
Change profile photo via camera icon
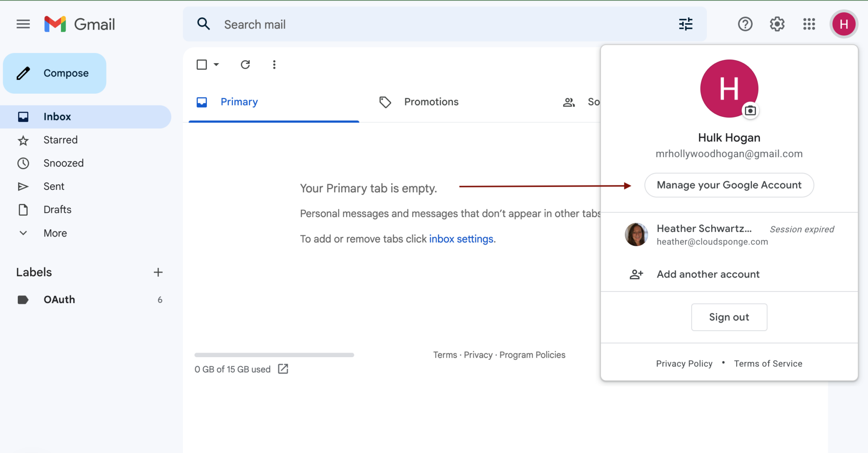click(751, 110)
